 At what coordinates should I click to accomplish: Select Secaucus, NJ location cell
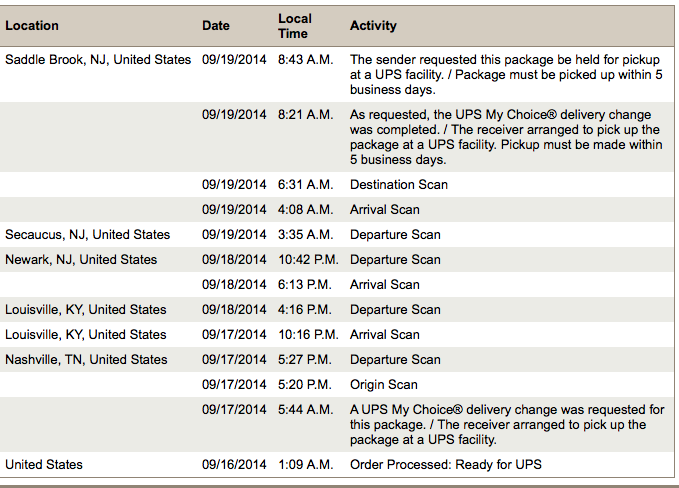87,234
